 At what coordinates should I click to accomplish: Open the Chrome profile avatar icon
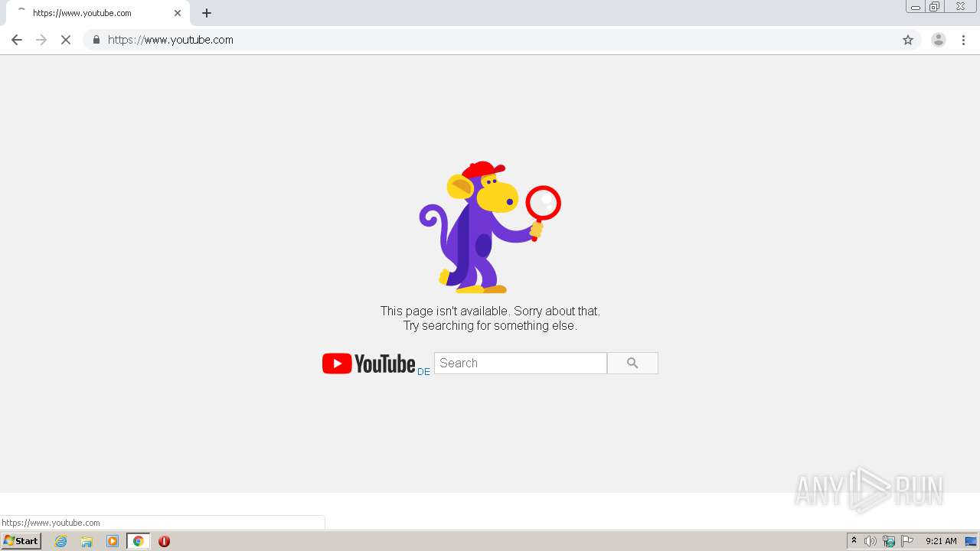pyautogui.click(x=939, y=40)
